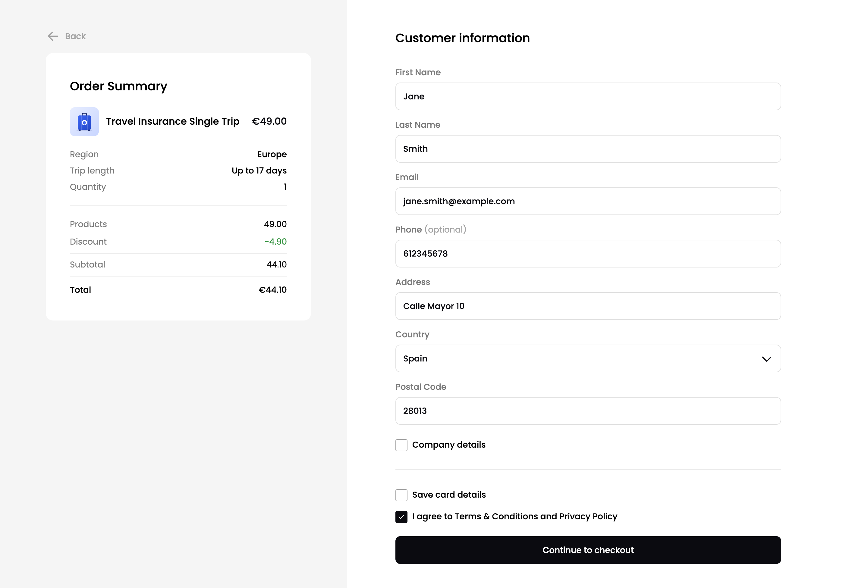The image size is (868, 588).
Task: Click the Postal Code field 28013
Action: click(x=588, y=411)
